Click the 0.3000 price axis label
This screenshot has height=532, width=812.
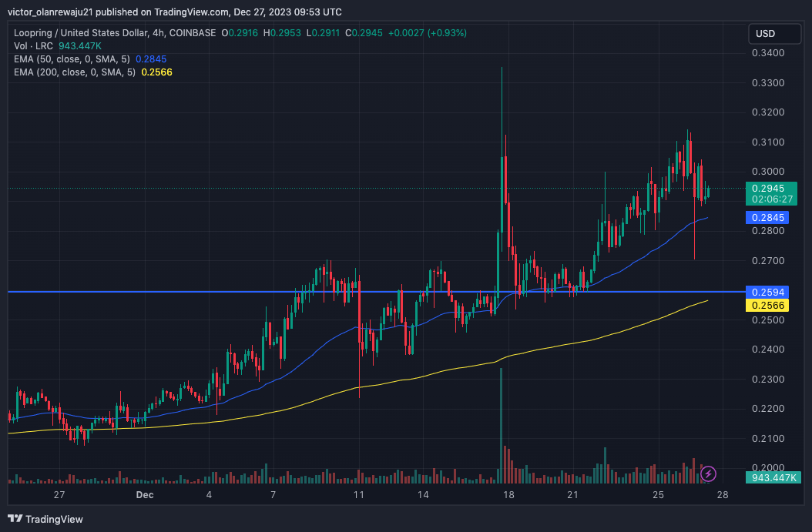pyautogui.click(x=768, y=171)
